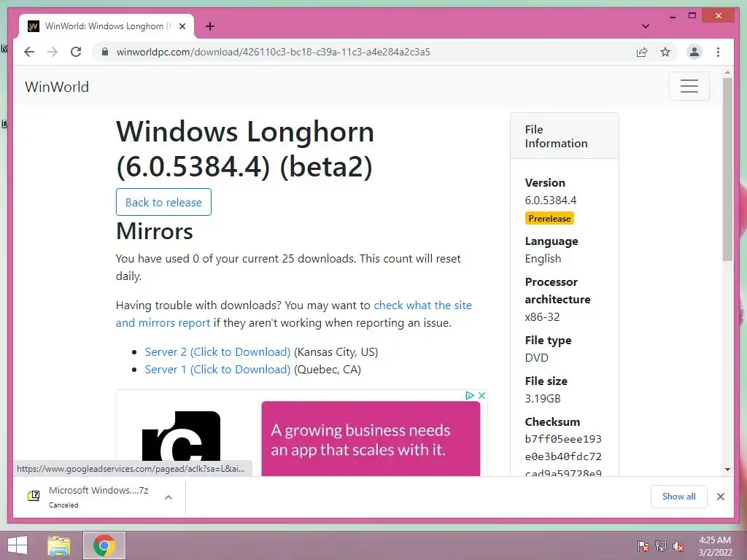Close the WinWorld browser tab

coord(182,26)
